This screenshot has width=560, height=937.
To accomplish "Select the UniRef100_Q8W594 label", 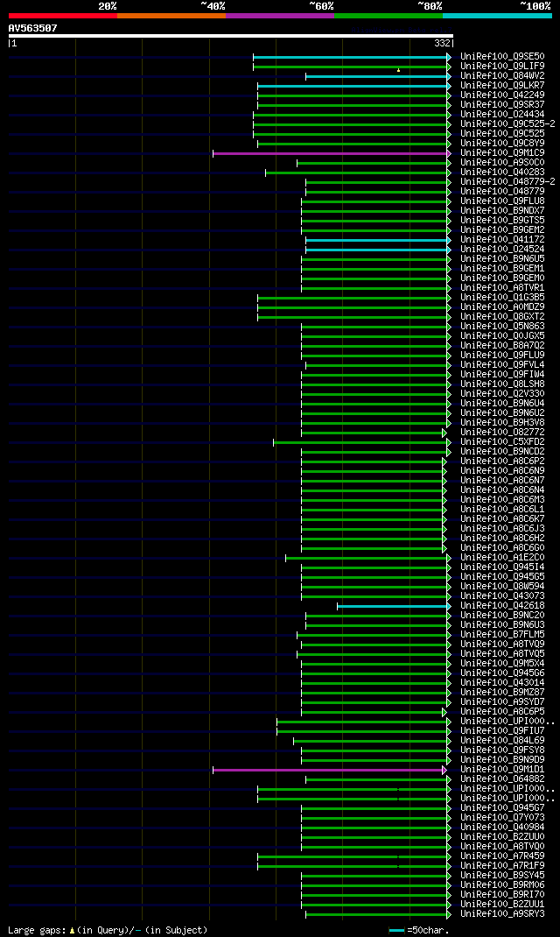I will point(502,587).
